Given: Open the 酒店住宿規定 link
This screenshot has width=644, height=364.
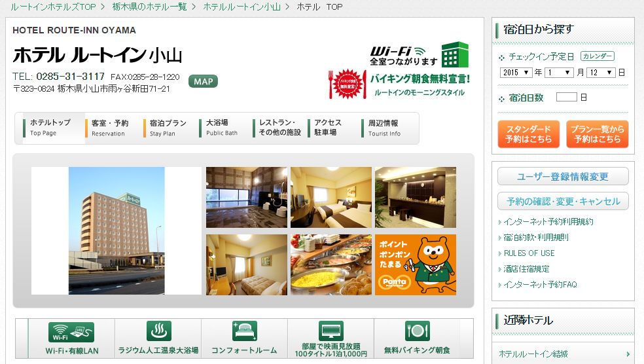Looking at the screenshot, I should pos(526,269).
